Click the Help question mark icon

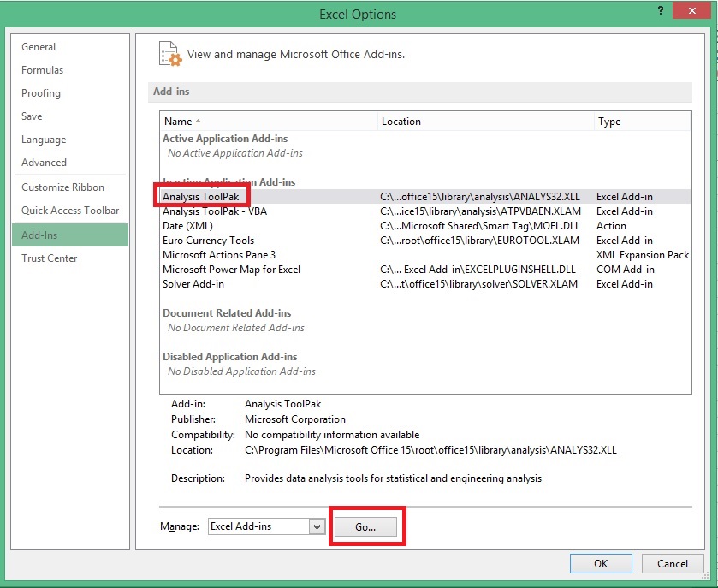coord(660,10)
